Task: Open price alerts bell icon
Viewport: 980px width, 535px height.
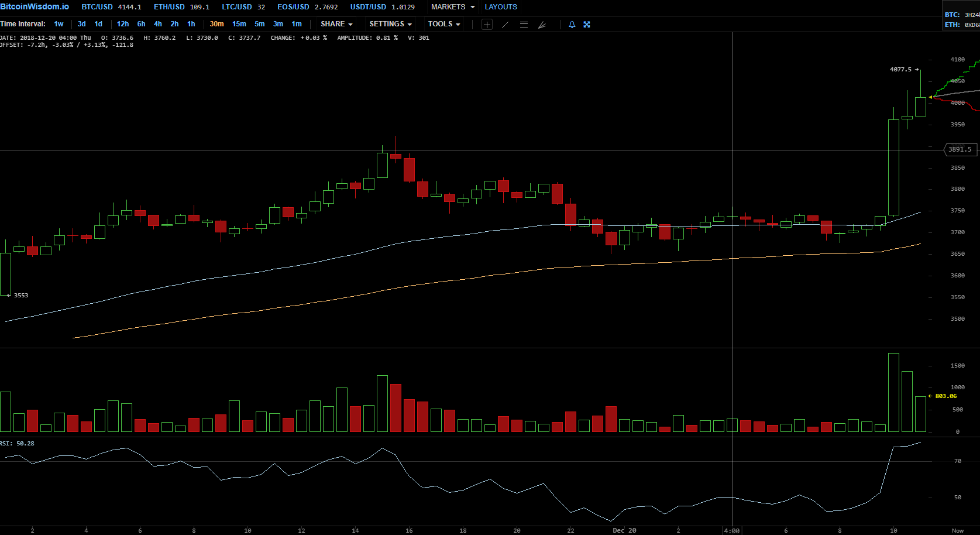Action: click(x=572, y=25)
